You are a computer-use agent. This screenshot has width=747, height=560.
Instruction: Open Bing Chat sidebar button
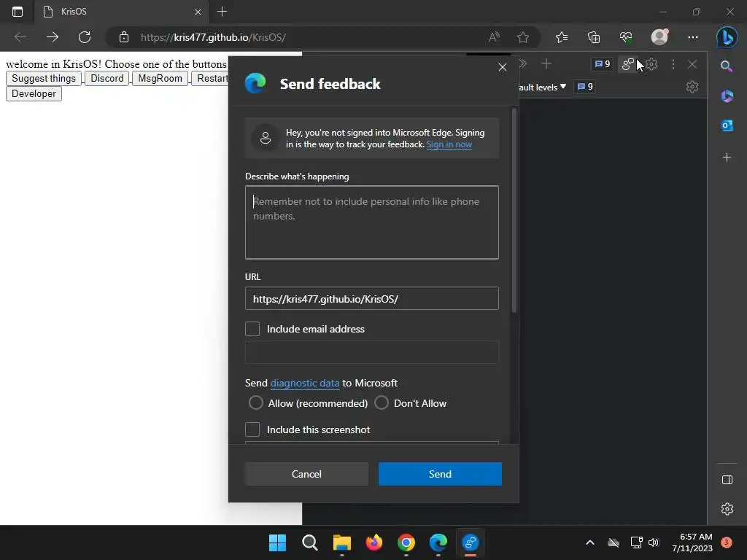(727, 37)
